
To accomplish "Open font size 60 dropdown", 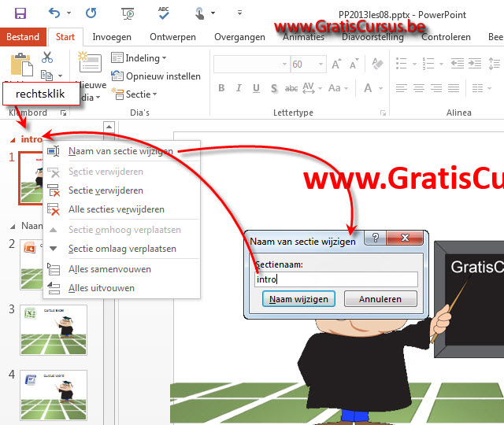I will [321, 65].
